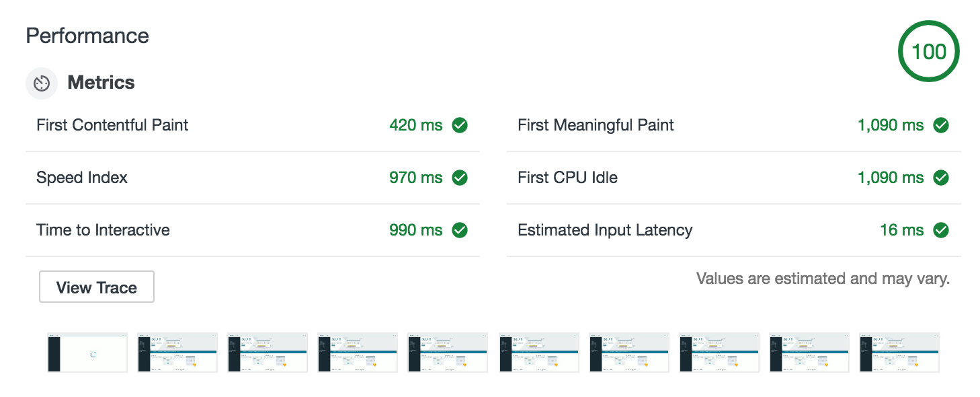
Task: Click the Performance heading
Action: click(87, 36)
